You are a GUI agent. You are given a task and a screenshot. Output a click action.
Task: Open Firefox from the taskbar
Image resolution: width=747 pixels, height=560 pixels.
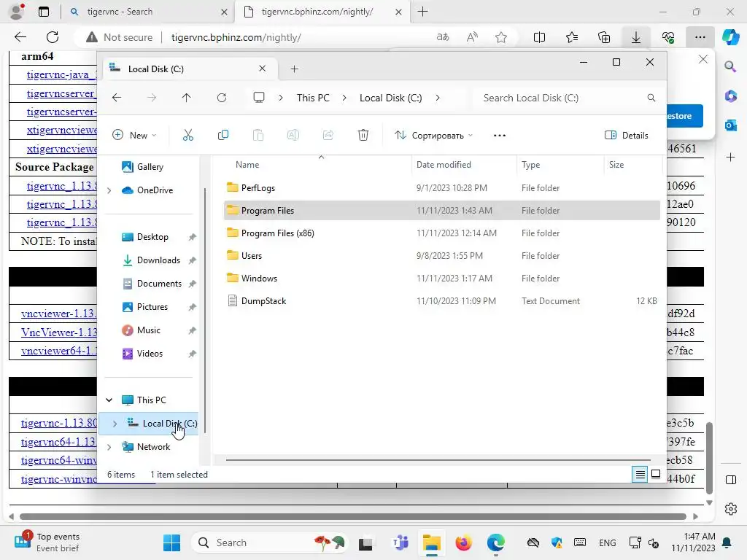pyautogui.click(x=463, y=542)
